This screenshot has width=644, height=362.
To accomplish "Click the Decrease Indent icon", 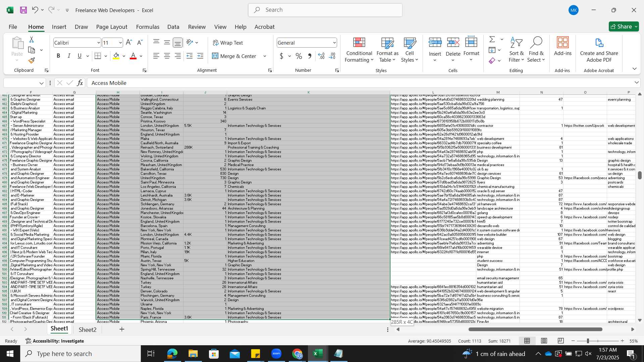I will (190, 56).
